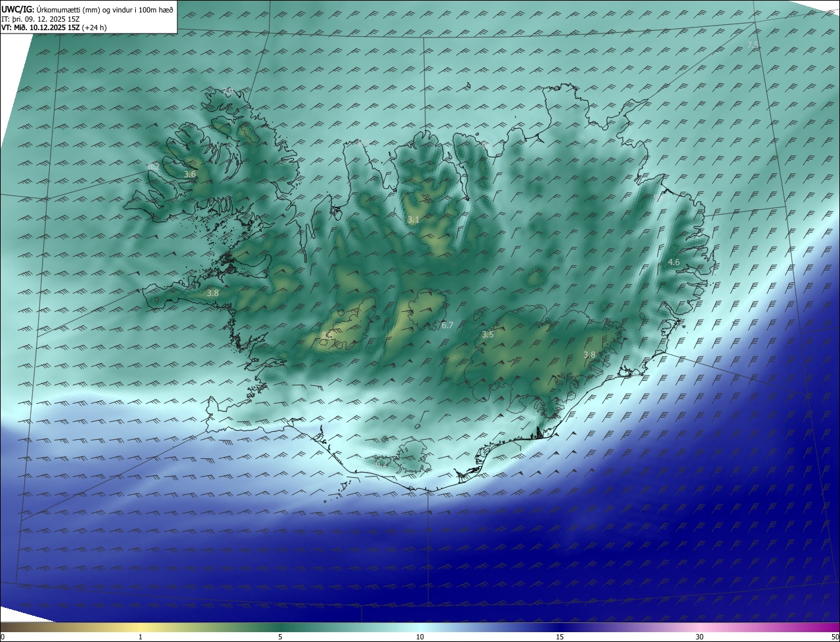Viewport: 840px width, 642px height.
Task: Click the title line beginning "UWC/IG: Úrkomumætti (mm)"
Action: pyautogui.click(x=87, y=9)
